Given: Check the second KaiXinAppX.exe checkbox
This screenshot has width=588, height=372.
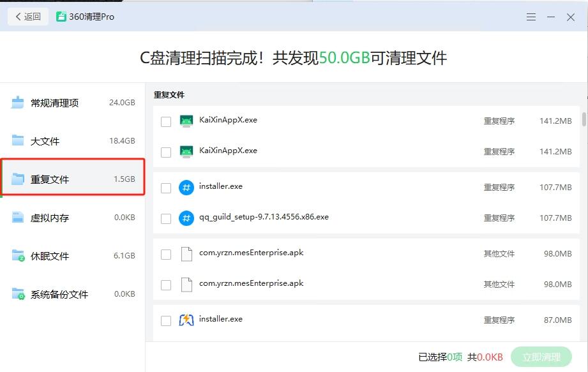Looking at the screenshot, I should [166, 152].
